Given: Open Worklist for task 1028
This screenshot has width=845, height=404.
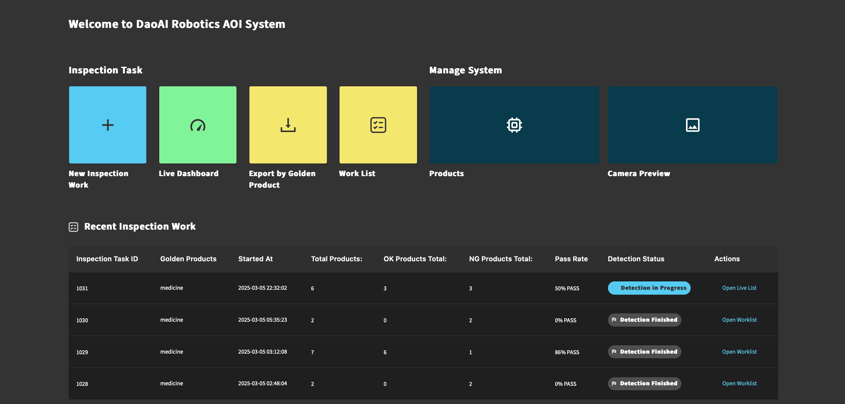Looking at the screenshot, I should point(739,384).
